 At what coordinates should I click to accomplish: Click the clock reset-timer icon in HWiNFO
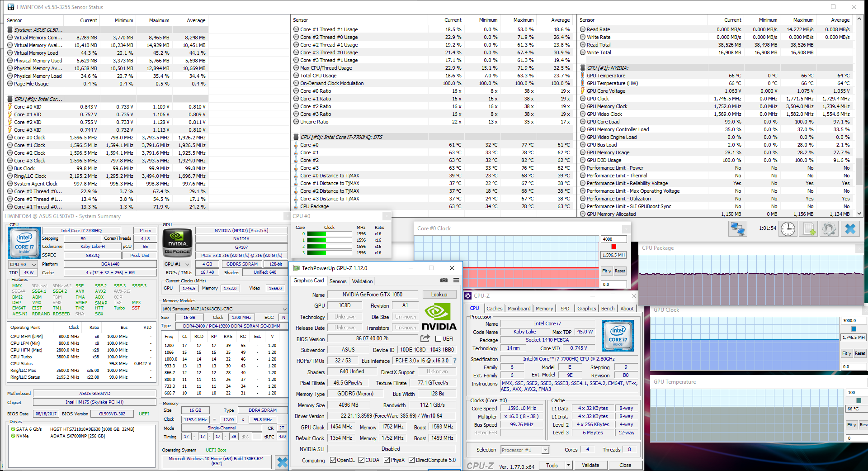pos(788,229)
